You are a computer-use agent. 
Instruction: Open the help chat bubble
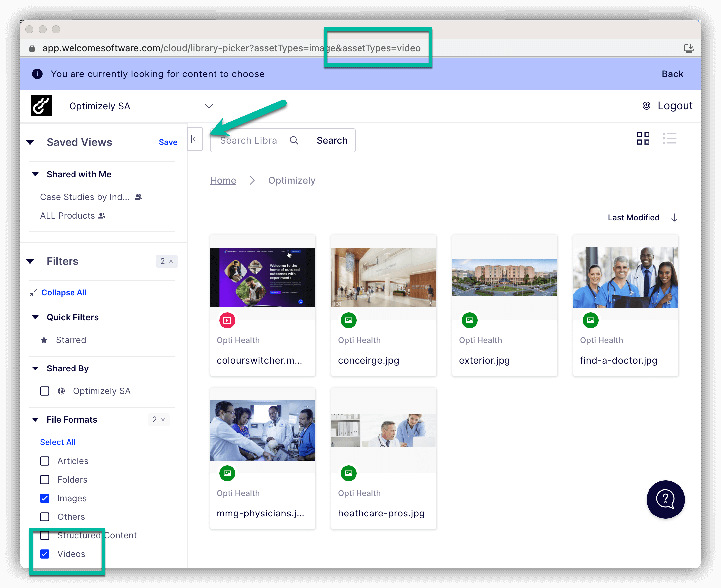(x=665, y=499)
